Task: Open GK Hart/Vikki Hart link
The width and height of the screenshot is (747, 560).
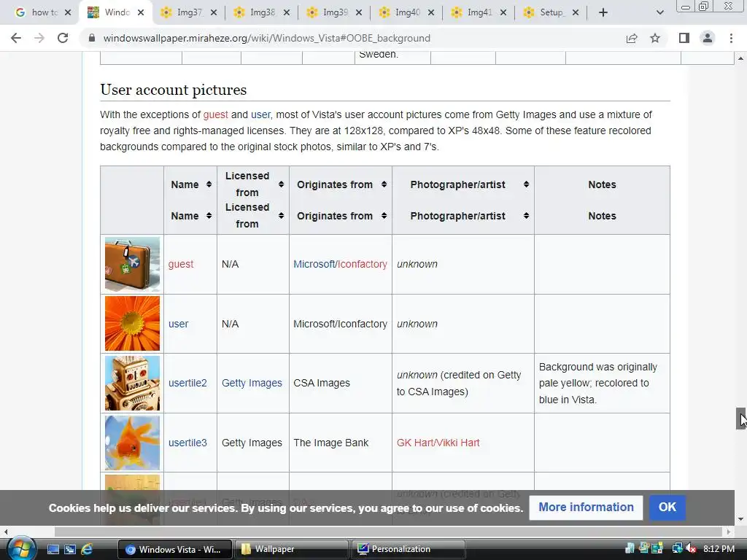Action: point(438,443)
